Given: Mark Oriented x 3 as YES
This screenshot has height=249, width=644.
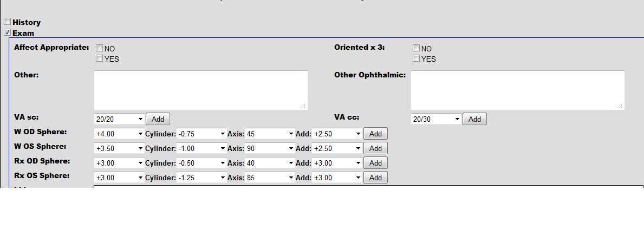Looking at the screenshot, I should tap(417, 58).
